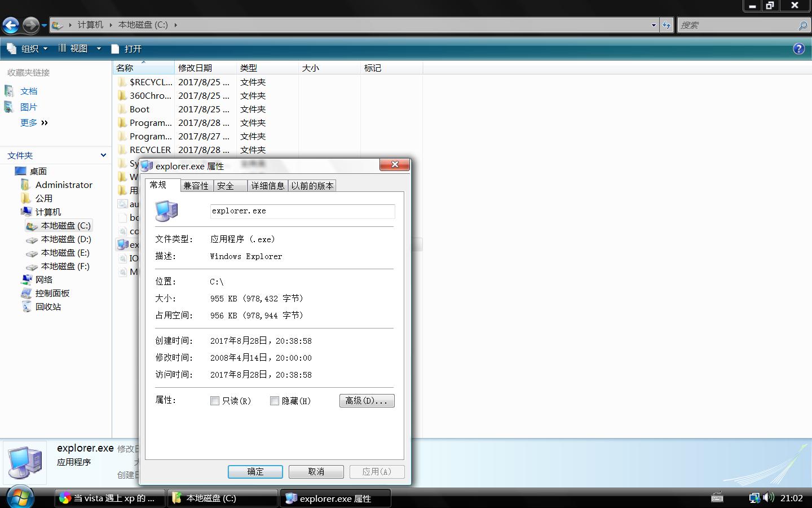Open Advanced (高级) attributes button
The height and width of the screenshot is (508, 812).
(x=367, y=401)
